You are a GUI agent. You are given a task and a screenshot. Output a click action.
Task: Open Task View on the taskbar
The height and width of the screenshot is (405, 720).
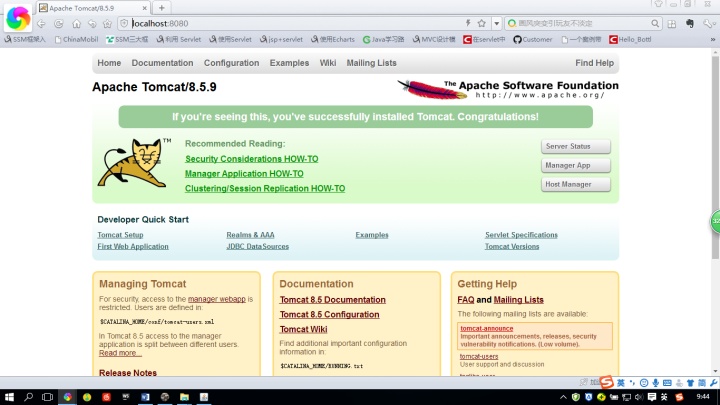[47, 397]
